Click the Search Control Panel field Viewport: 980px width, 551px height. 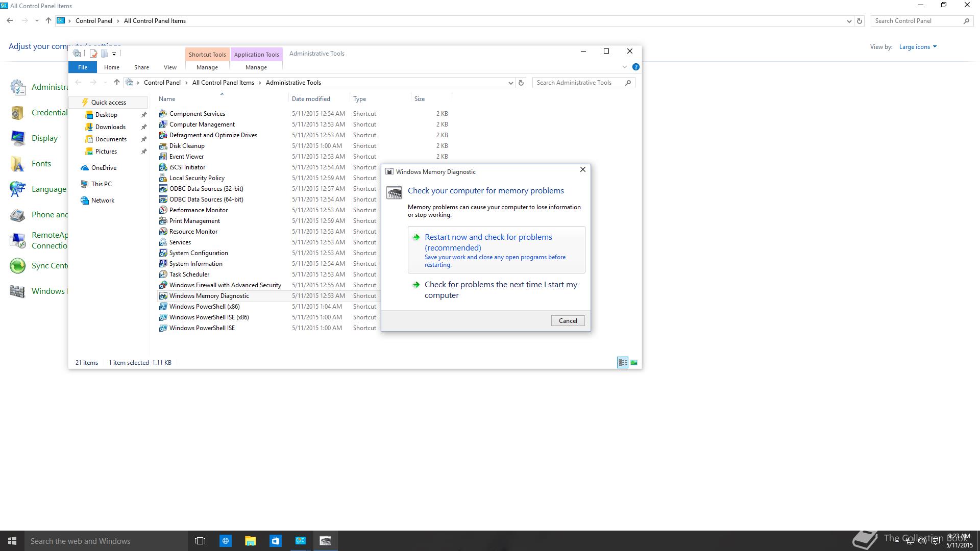coord(921,21)
